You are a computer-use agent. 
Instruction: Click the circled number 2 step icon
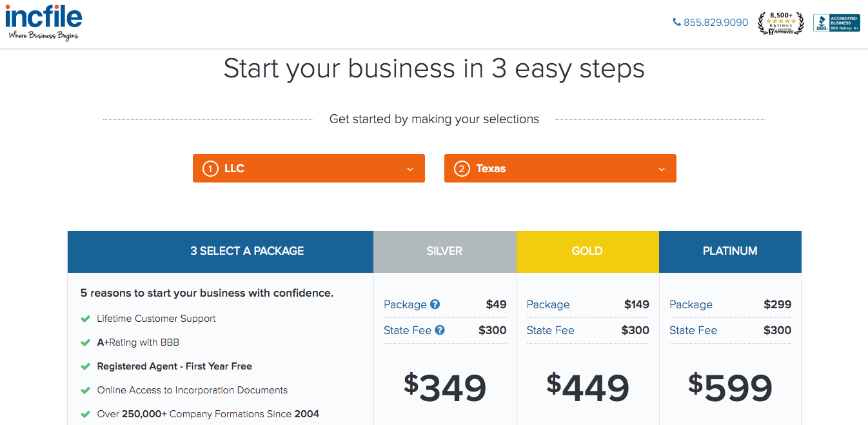pyautogui.click(x=462, y=168)
